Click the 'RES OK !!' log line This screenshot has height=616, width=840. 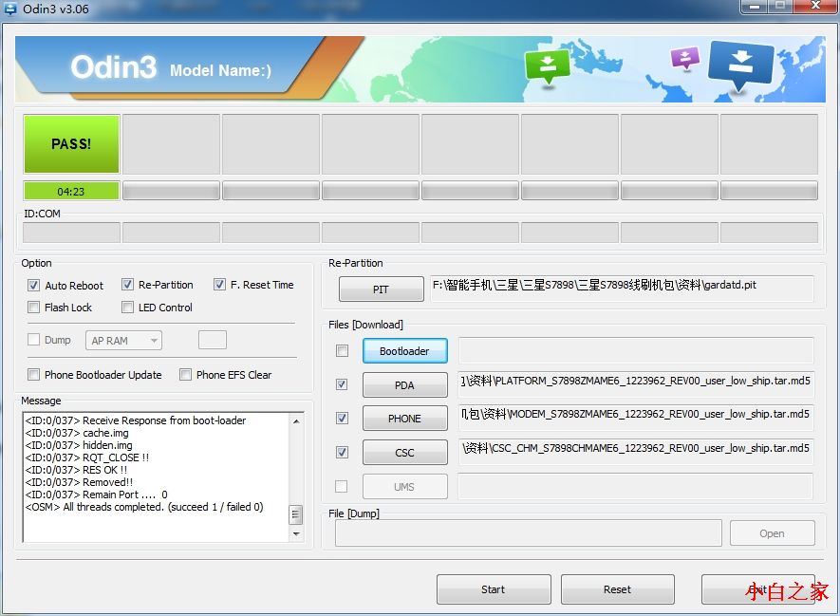click(76, 470)
